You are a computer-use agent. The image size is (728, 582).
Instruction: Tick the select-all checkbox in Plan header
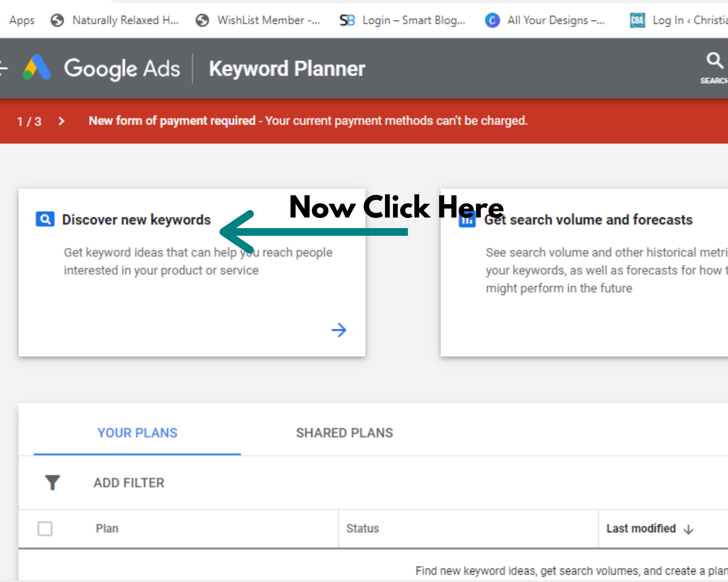pyautogui.click(x=45, y=529)
